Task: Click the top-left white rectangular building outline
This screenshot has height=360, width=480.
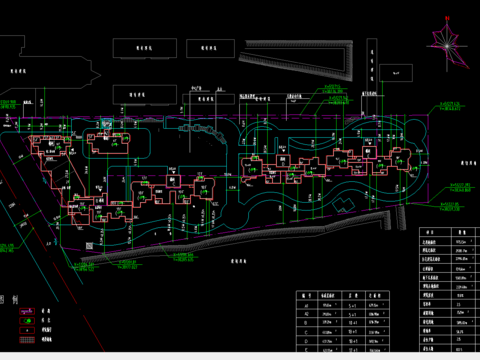Action: click(145, 48)
